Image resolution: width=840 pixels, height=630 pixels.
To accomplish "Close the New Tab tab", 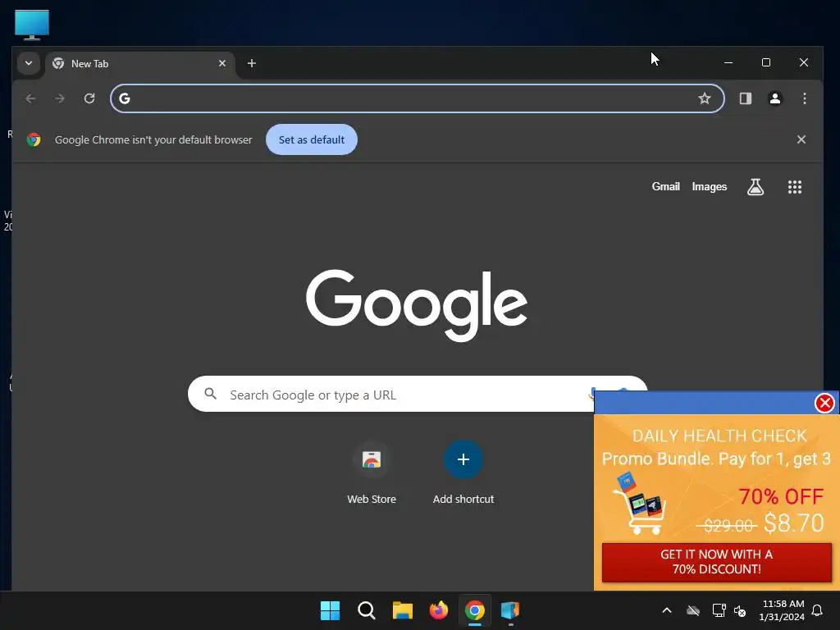I will click(222, 63).
